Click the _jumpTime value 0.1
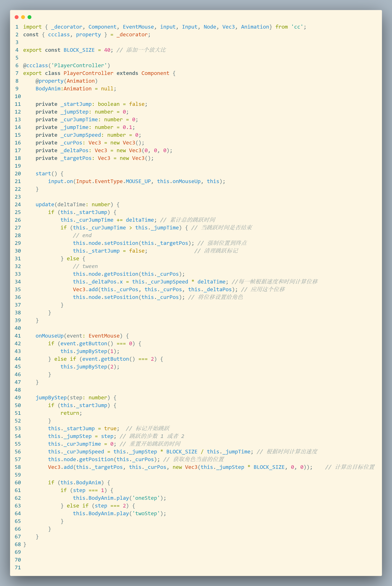 [x=127, y=127]
